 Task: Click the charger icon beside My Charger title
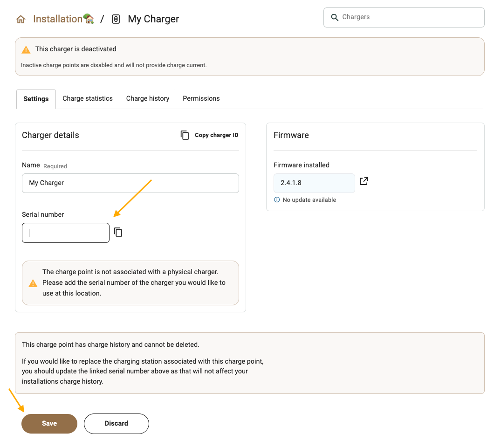pos(116,19)
